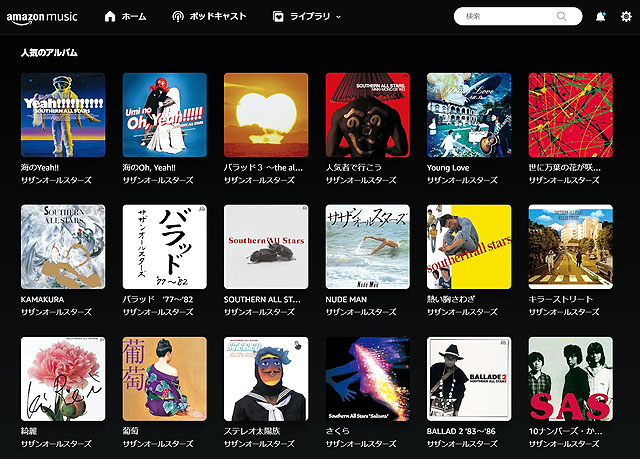Viewport: 640px width, 459px height.
Task: Open the ポッドキャスト menu item
Action: [218, 16]
